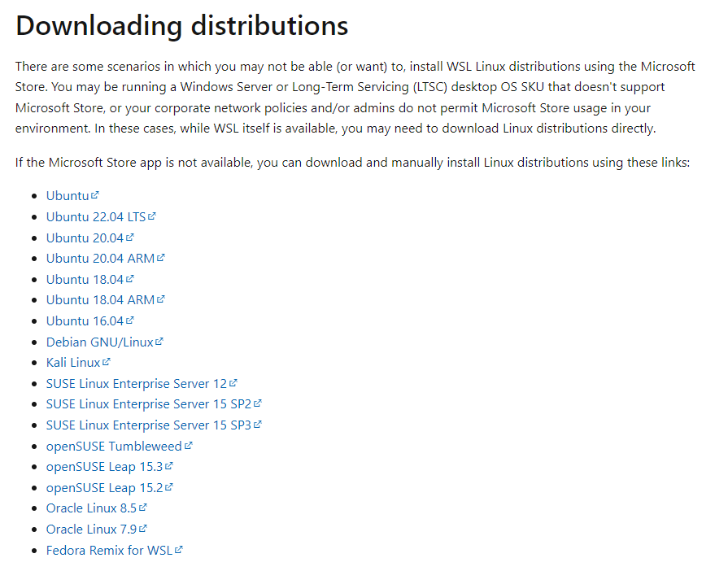Open the openSUSE Leap 15.2 link

pos(109,488)
